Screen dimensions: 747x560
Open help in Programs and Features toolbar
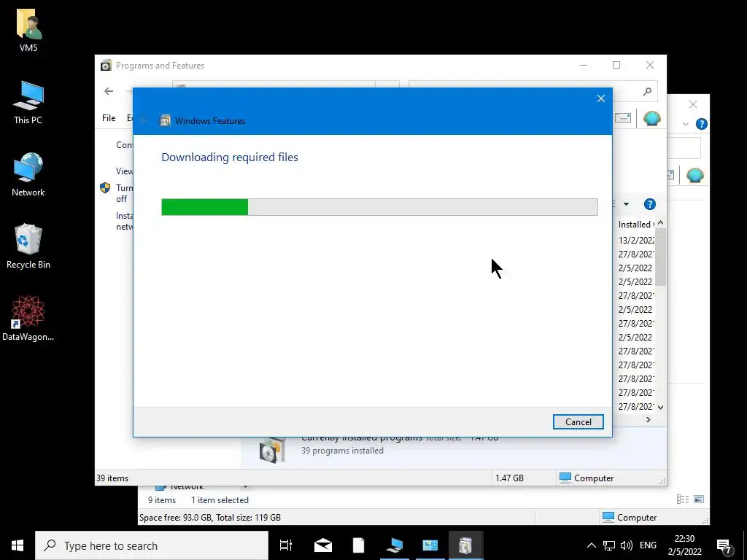pos(649,204)
